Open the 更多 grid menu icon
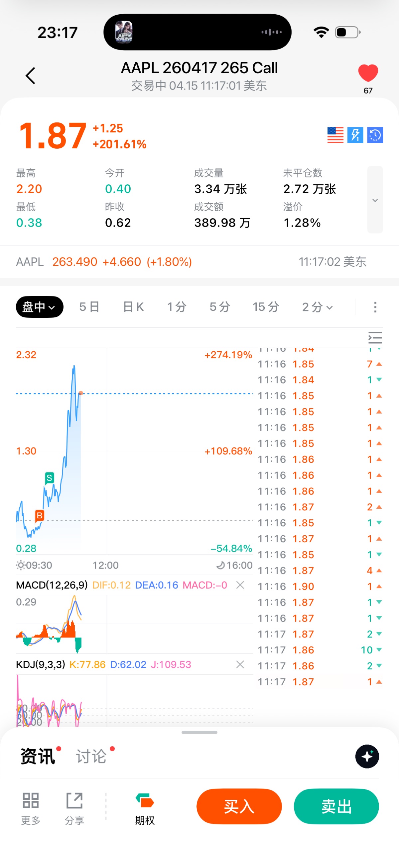 tap(31, 800)
